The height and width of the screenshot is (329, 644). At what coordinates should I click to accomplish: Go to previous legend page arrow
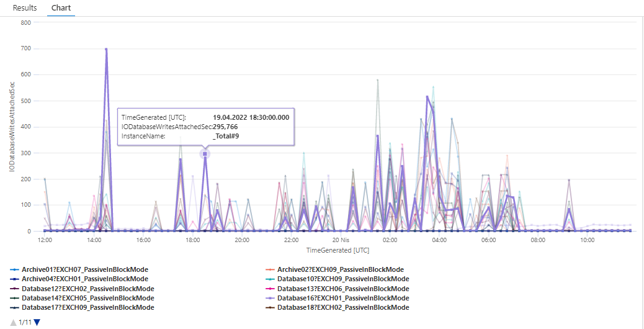coord(14,322)
